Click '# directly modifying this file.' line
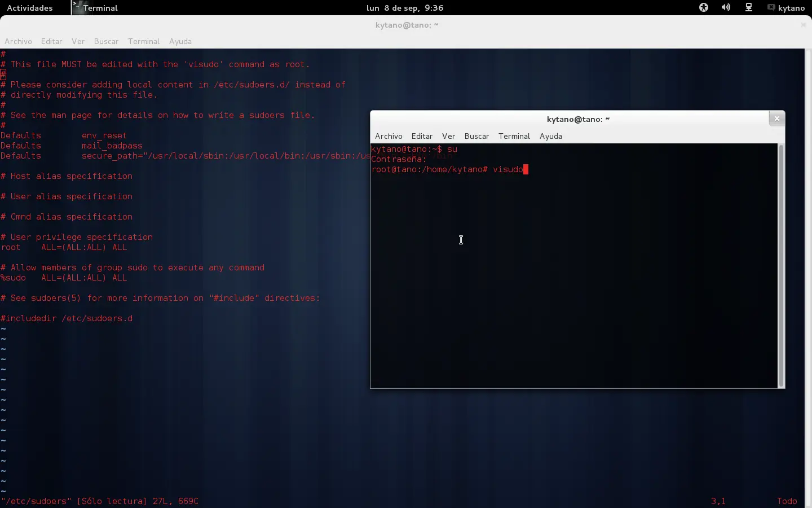Screen dimensions: 812x508 tap(79, 95)
